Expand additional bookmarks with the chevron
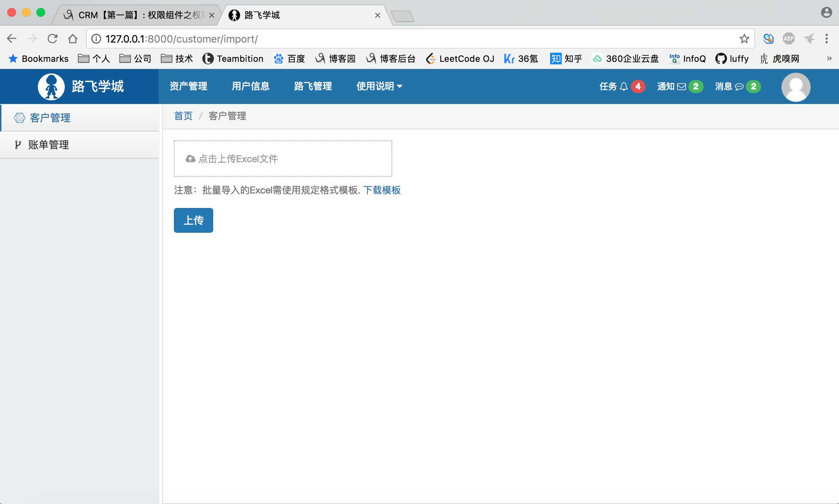This screenshot has height=504, width=839. click(830, 58)
